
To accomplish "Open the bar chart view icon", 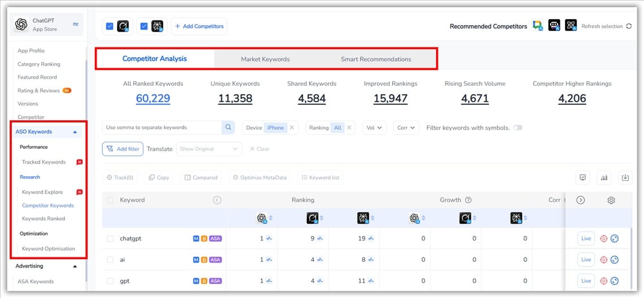I will coord(604,178).
